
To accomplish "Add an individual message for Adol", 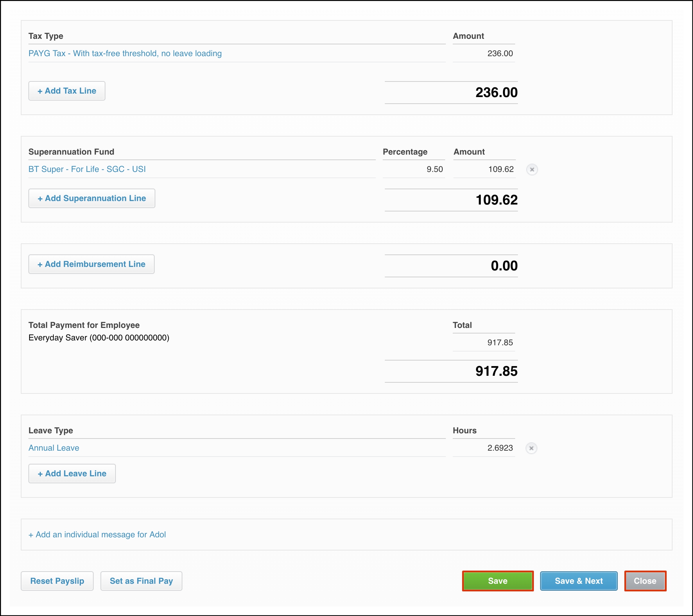I will tap(97, 535).
